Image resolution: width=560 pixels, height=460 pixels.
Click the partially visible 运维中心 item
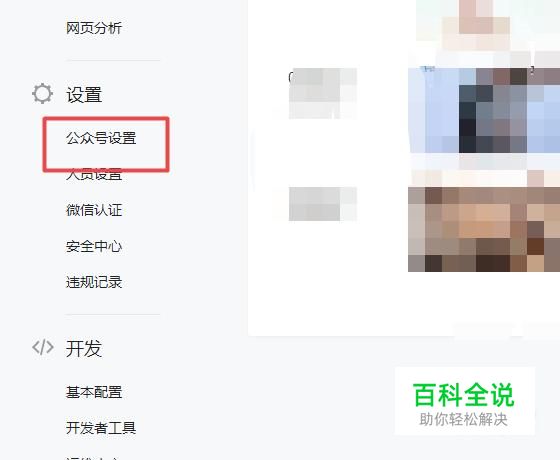(92, 458)
